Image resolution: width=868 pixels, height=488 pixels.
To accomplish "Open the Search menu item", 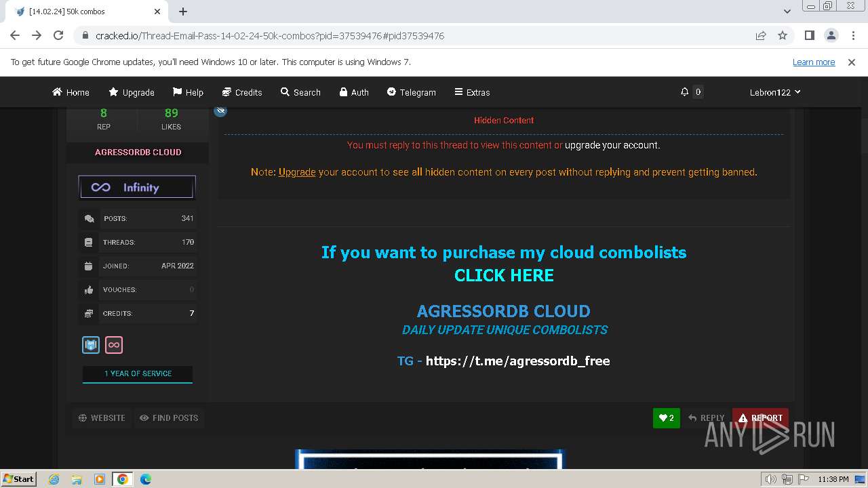I will [x=300, y=92].
